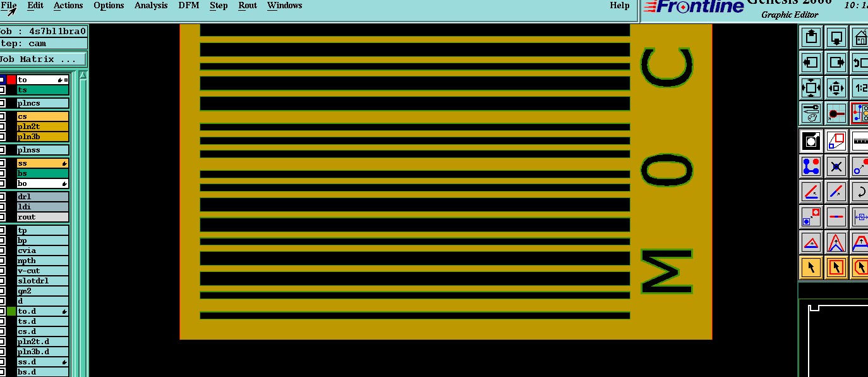Select the small red-blue triangle tool

coord(812,242)
